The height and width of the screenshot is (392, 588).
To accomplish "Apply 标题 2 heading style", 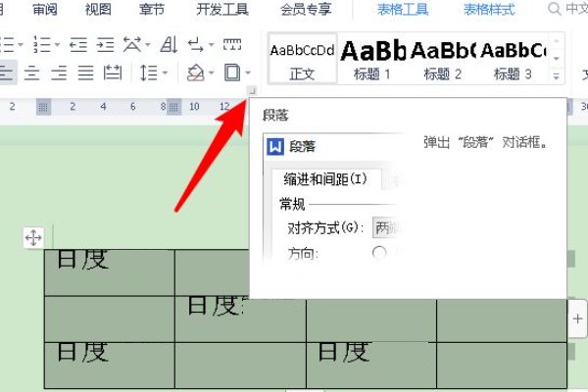I will click(442, 58).
